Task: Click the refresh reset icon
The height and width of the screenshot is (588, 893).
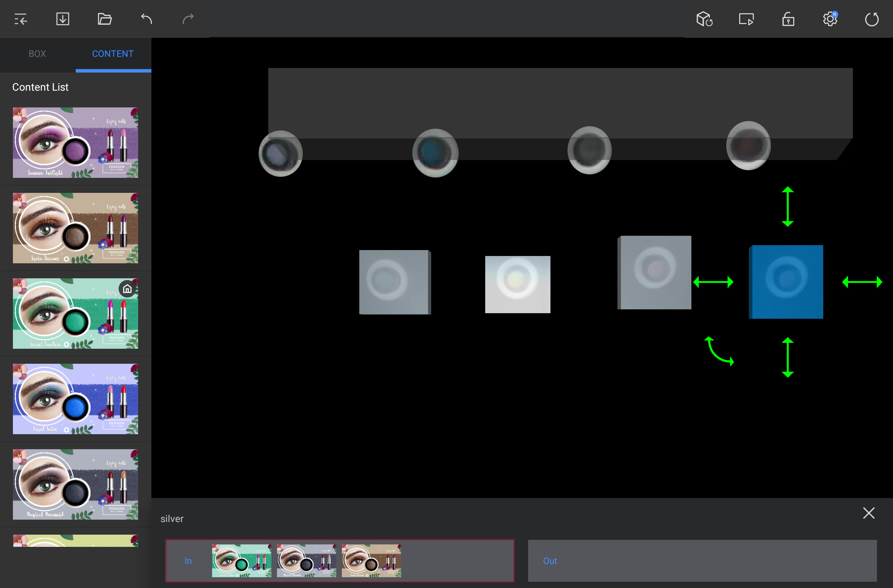Action: pyautogui.click(x=872, y=19)
